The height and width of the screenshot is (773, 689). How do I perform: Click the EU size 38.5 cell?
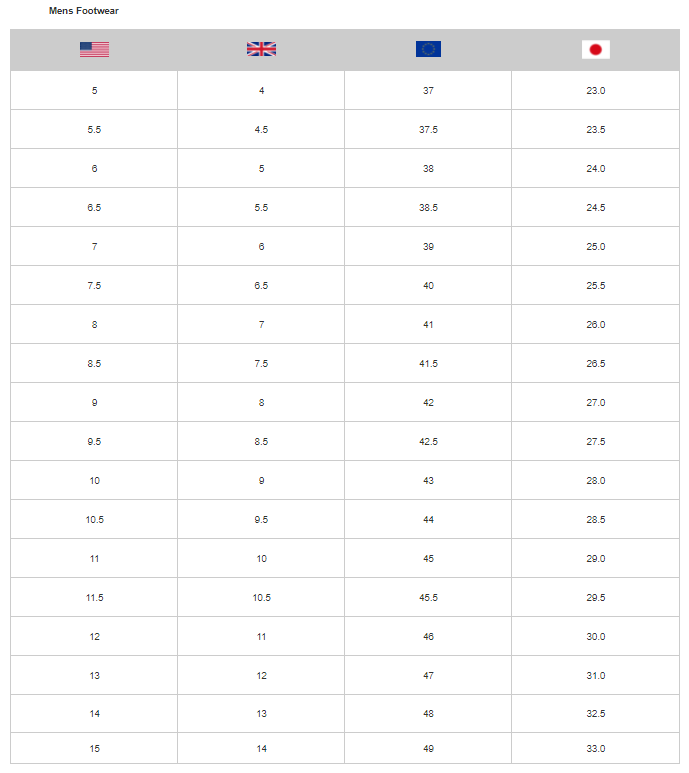(428, 208)
